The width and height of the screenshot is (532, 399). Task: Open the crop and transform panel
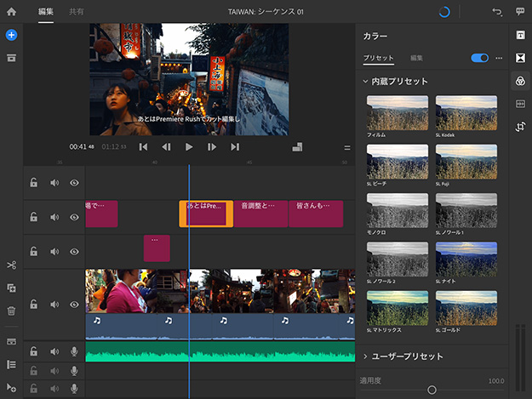pyautogui.click(x=520, y=127)
